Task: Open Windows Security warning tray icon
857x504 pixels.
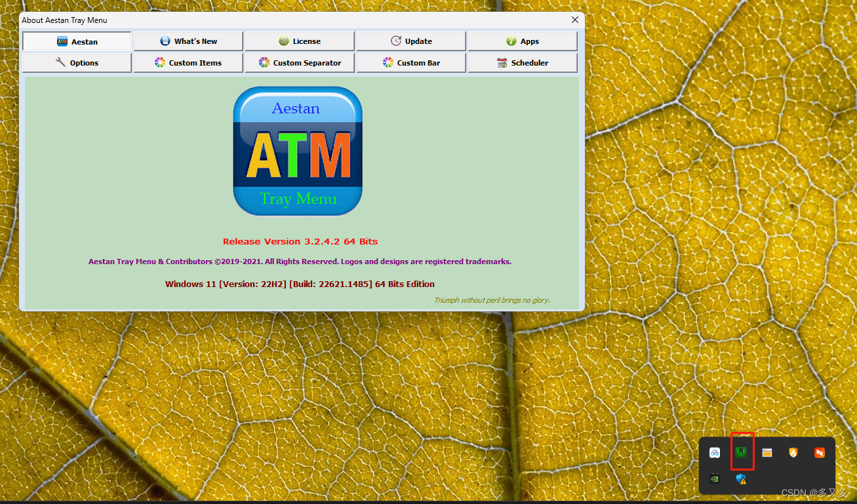Action: pyautogui.click(x=741, y=478)
